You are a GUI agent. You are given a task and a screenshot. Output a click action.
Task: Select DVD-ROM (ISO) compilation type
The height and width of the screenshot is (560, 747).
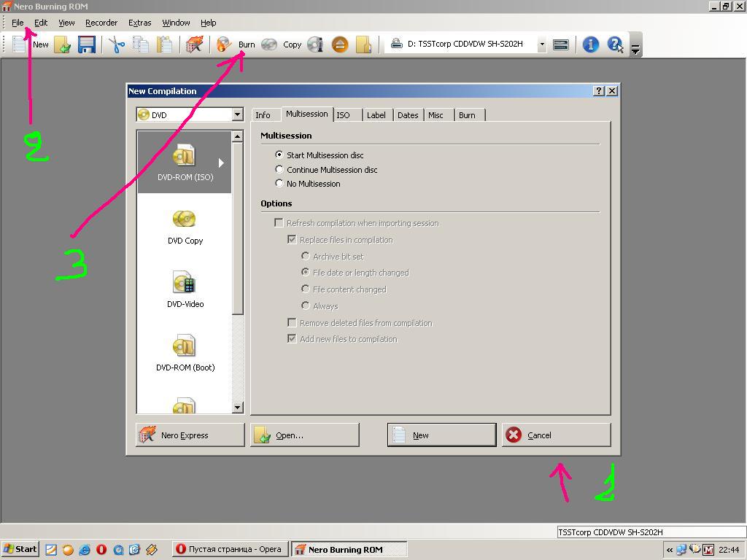point(185,162)
